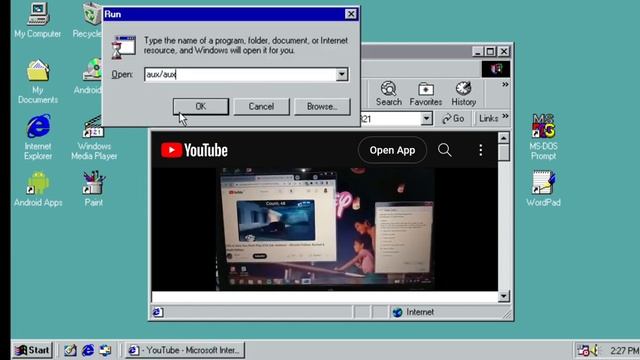Click the YouTube search magnifier icon

(444, 150)
